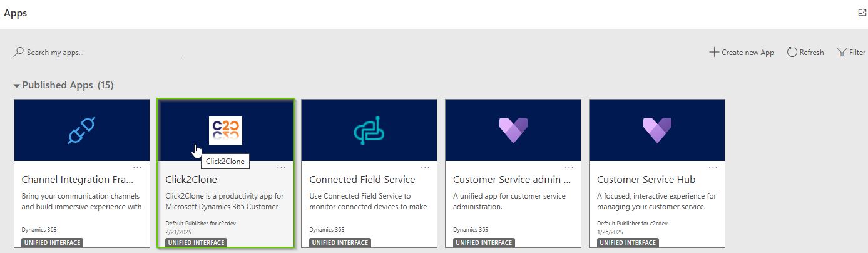Click the Customer Service Hub heart icon

[x=657, y=130]
